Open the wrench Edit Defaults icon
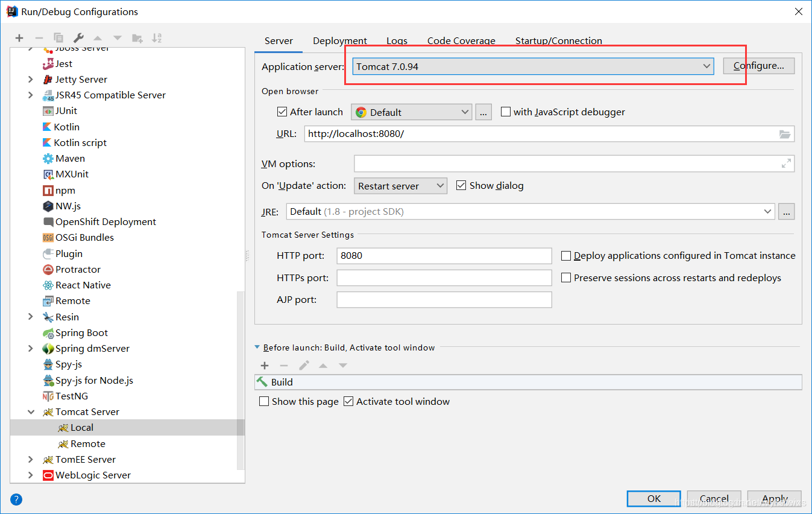 [78, 38]
